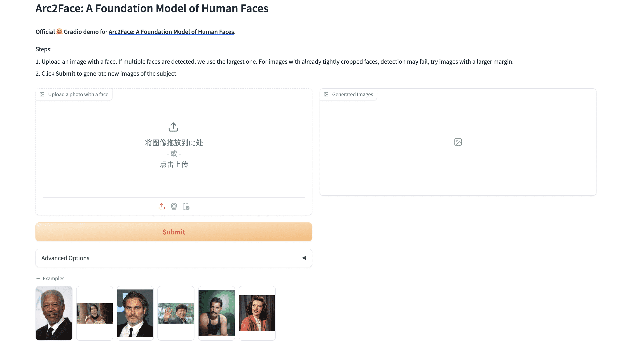Click the 点击上传 upload text
The image size is (627, 364).
coord(174,164)
